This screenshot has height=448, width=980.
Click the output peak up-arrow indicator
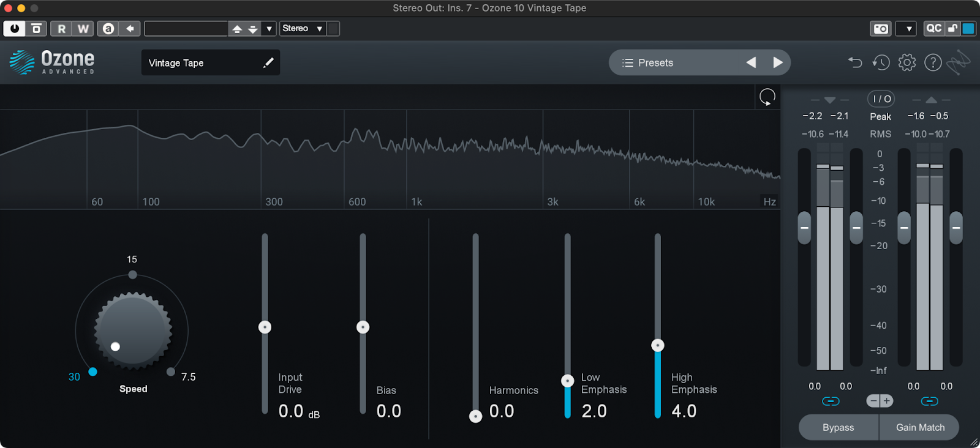932,100
